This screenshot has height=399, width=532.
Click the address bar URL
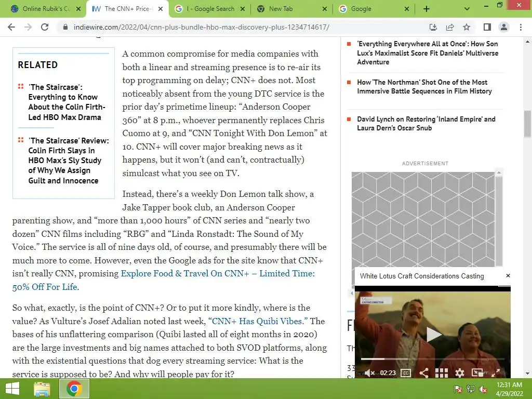tap(201, 27)
